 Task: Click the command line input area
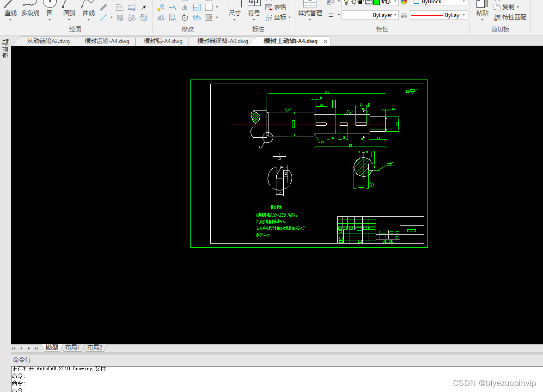(x=277, y=379)
